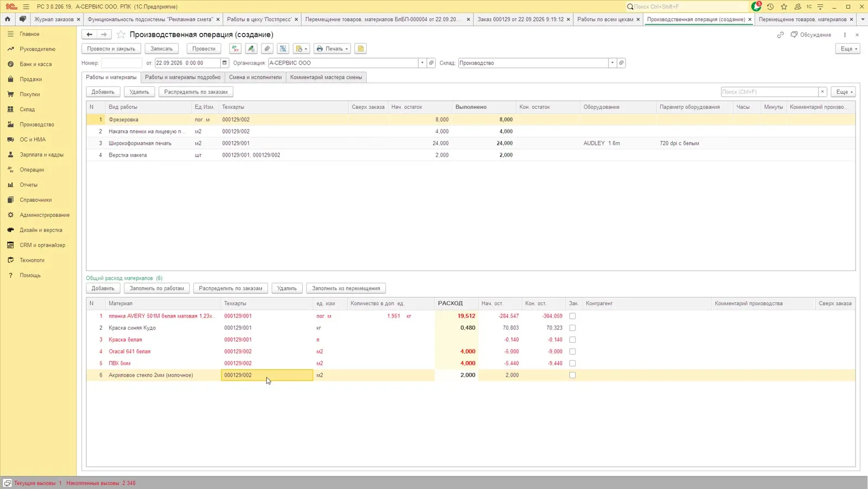The width and height of the screenshot is (868, 489).
Task: Click the works table search field
Action: (x=769, y=92)
